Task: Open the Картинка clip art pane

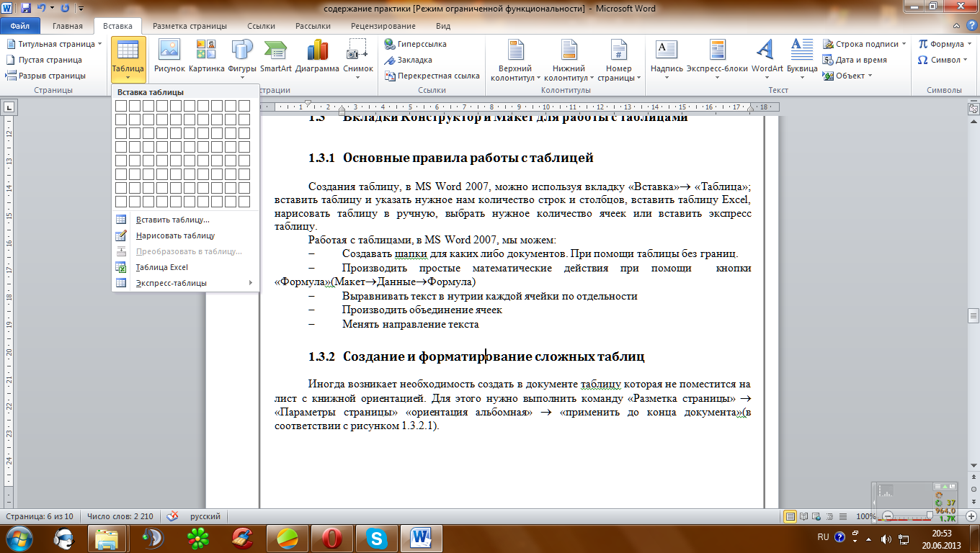Action: tap(206, 58)
